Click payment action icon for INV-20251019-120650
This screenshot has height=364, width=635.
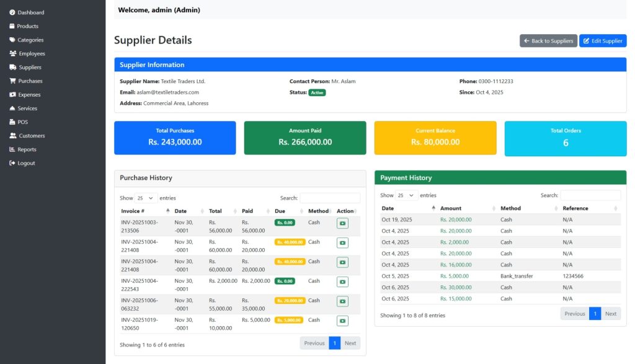point(342,321)
